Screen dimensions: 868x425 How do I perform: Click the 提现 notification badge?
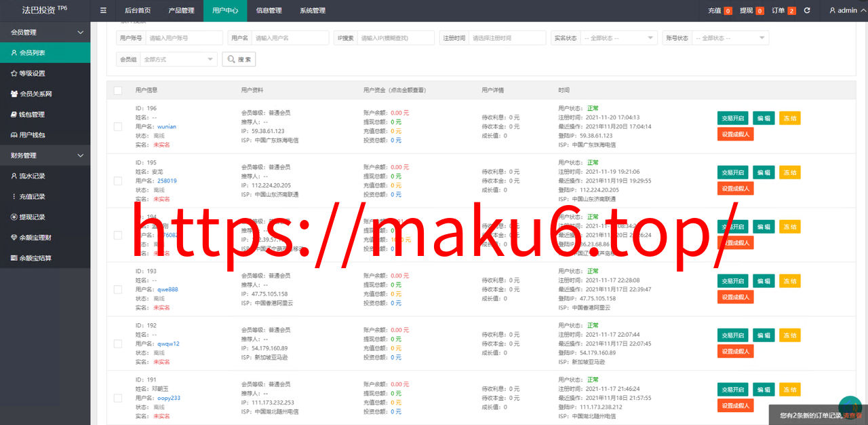[x=759, y=11]
